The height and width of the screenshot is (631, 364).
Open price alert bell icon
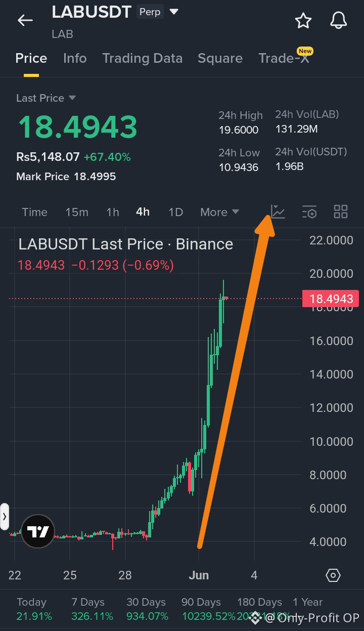pos(339,21)
